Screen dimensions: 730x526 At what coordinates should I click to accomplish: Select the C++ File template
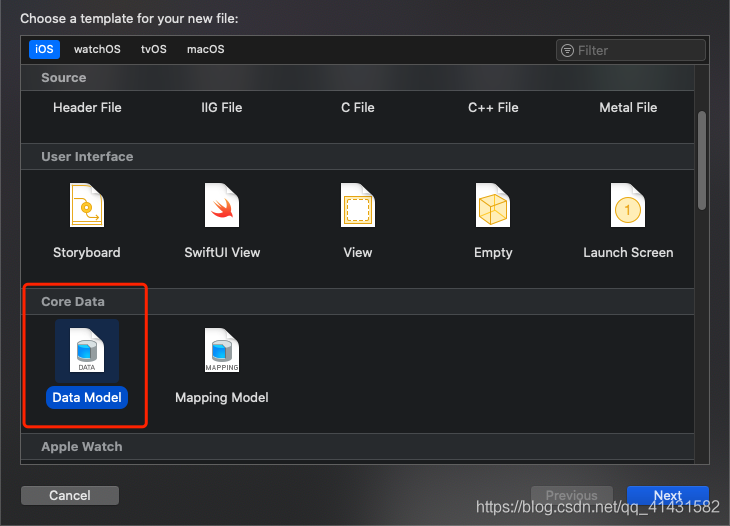coord(493,108)
